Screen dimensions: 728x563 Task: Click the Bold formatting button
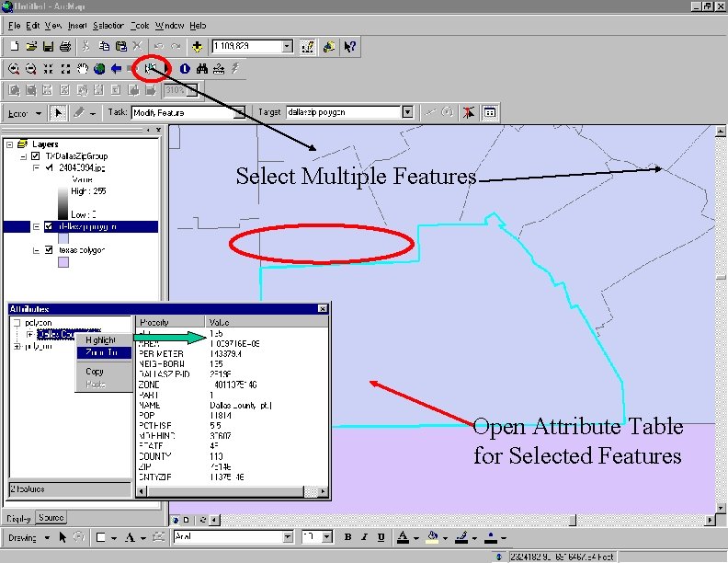coord(348,536)
